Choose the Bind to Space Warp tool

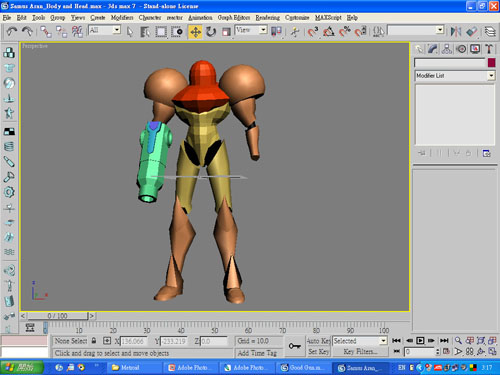tap(77, 32)
